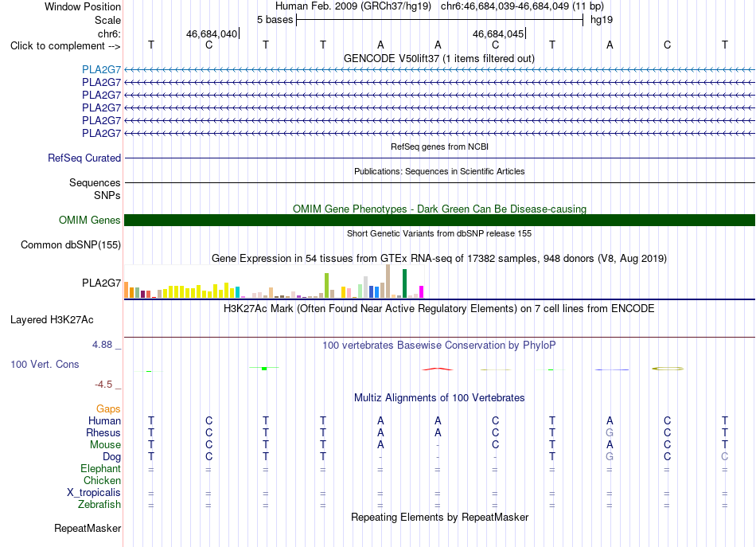Click the orange Gaps label
The width and height of the screenshot is (756, 547).
[108, 409]
